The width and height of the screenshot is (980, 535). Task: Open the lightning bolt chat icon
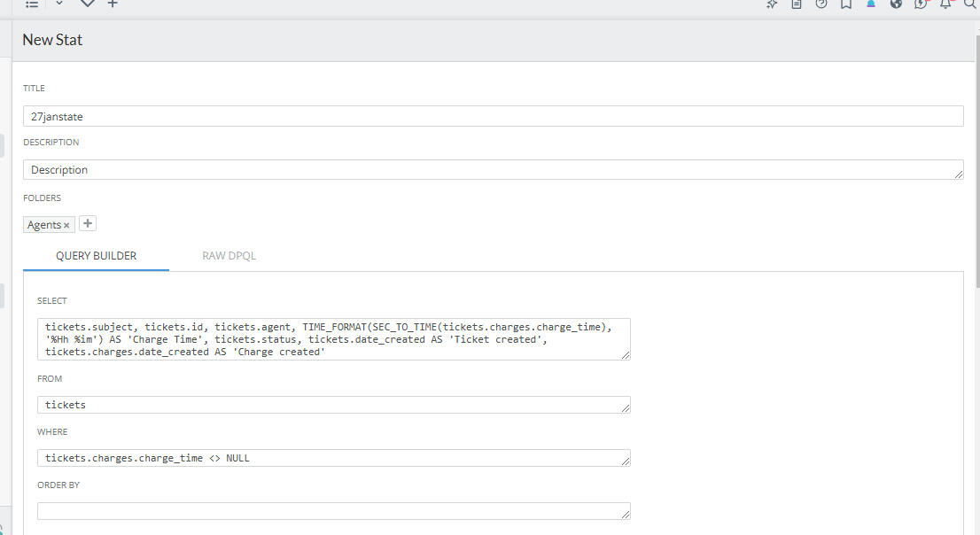click(921, 4)
